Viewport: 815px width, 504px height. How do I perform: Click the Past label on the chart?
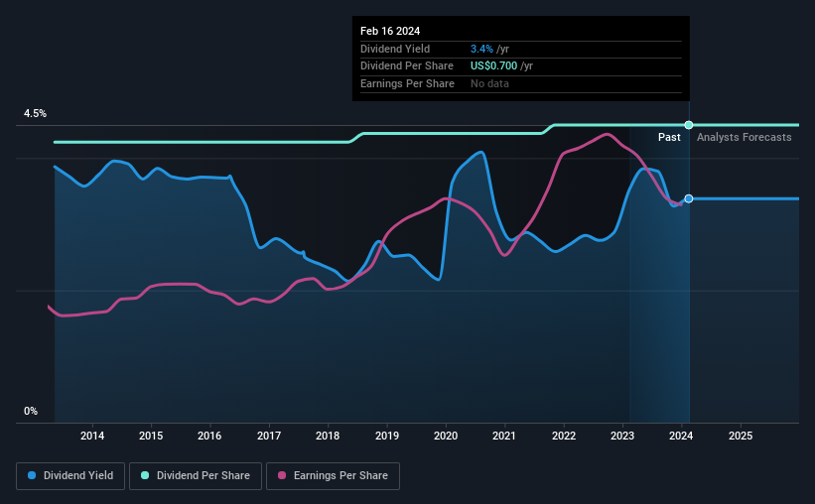[x=669, y=137]
